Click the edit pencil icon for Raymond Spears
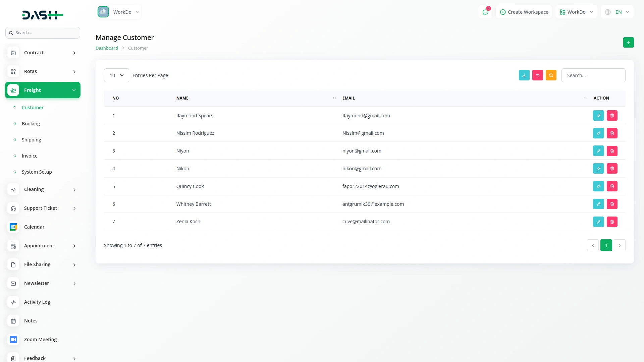Screen dimensions: 644x362 [x=598, y=115]
